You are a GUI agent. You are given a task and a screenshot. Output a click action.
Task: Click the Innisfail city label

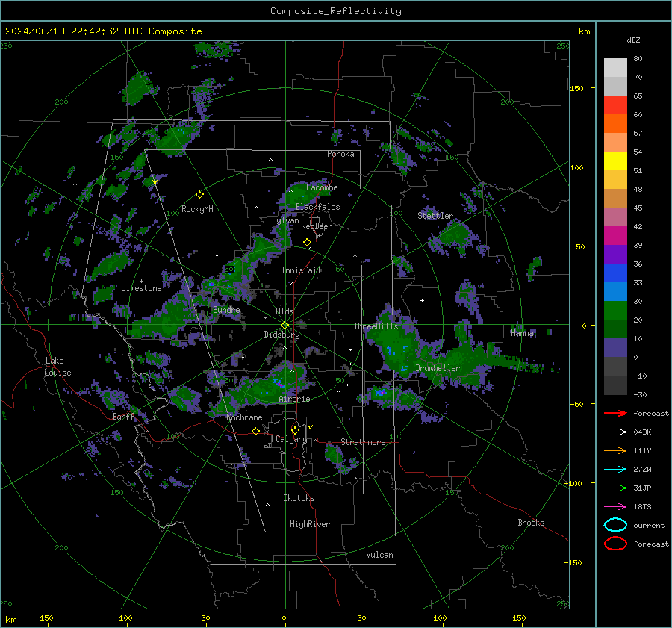(x=302, y=270)
